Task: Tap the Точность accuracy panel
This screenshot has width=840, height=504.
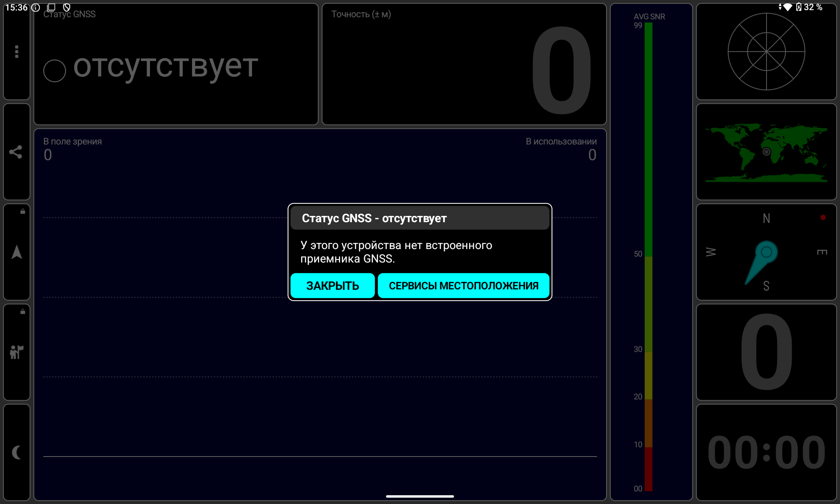Action: click(464, 64)
